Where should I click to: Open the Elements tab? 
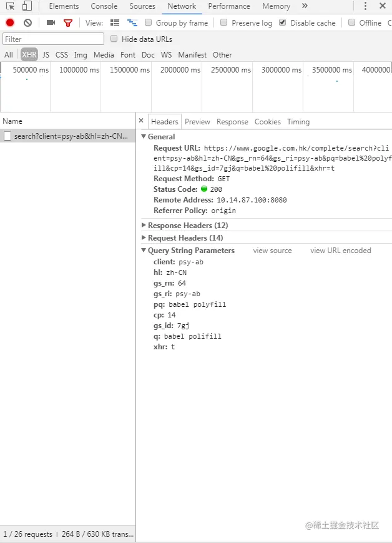[x=64, y=6]
